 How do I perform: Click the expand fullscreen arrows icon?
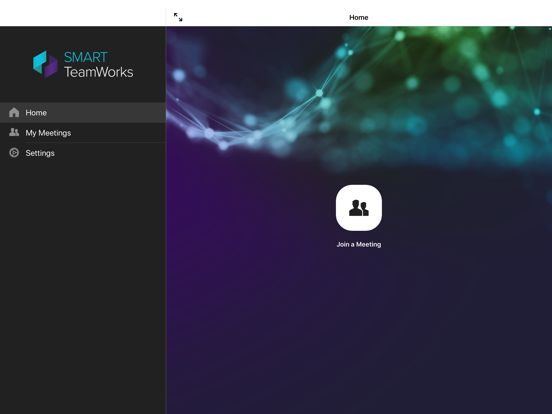(178, 17)
